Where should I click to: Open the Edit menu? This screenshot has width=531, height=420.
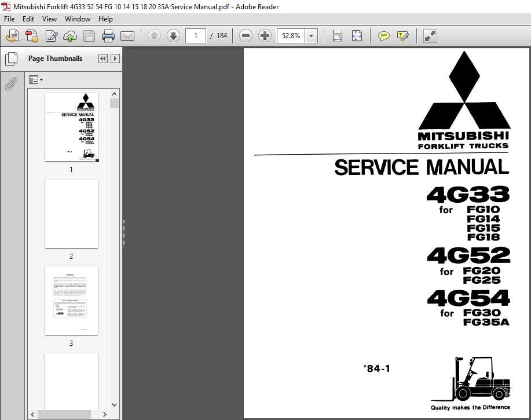point(28,19)
